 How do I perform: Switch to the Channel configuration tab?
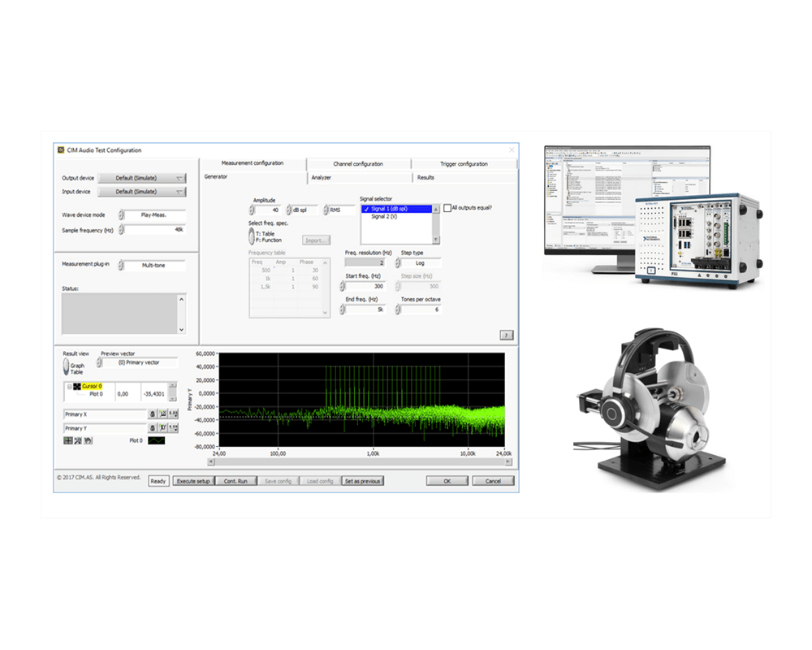(x=358, y=164)
